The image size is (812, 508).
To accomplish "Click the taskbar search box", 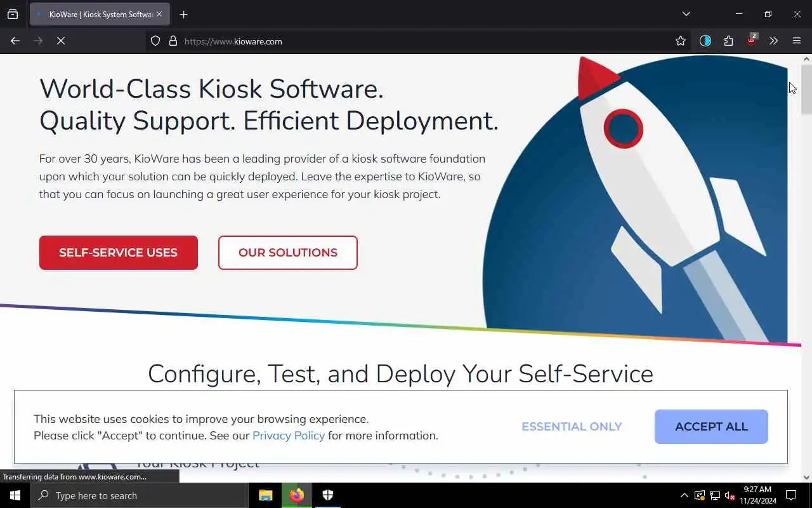I will [140, 495].
